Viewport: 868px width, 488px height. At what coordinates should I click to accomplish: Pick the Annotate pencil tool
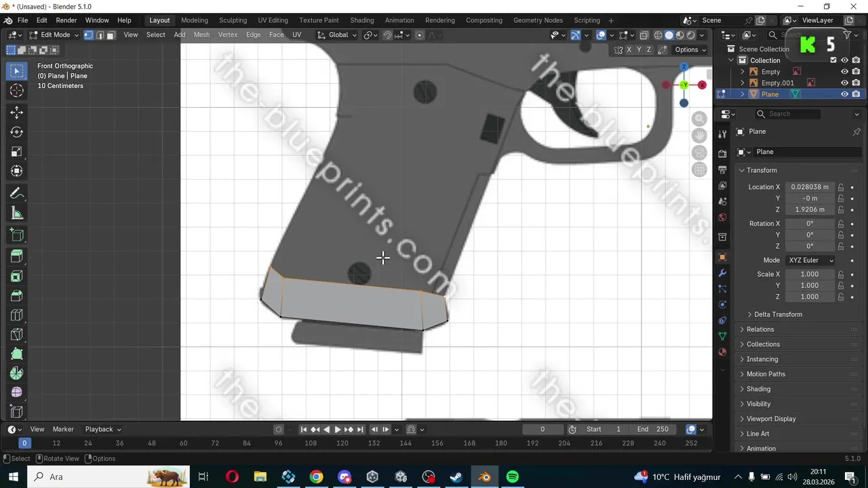pyautogui.click(x=17, y=194)
